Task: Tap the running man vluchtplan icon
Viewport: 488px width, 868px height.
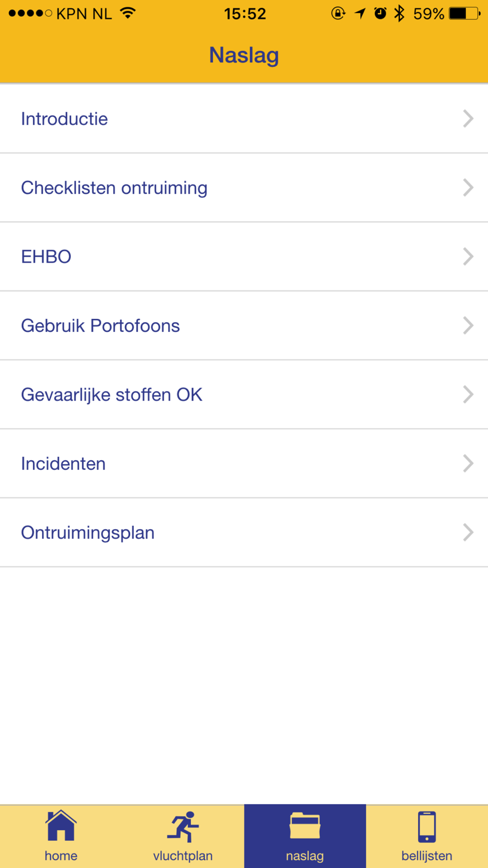Action: (183, 827)
